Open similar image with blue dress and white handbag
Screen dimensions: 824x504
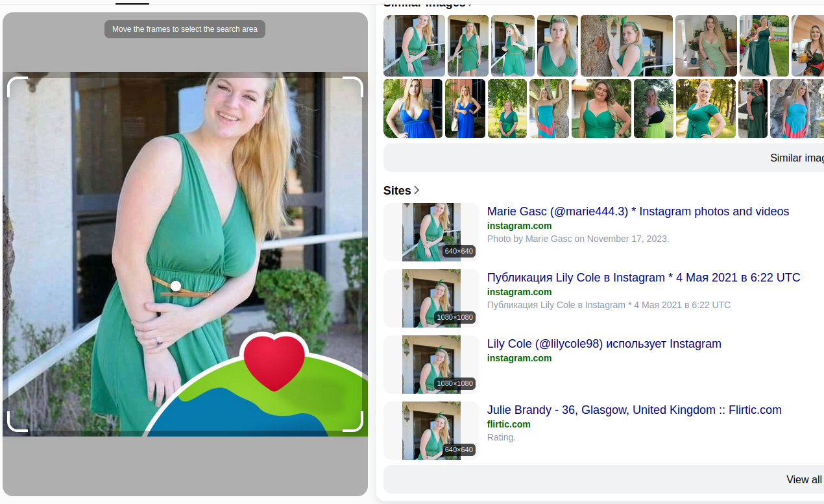465,108
